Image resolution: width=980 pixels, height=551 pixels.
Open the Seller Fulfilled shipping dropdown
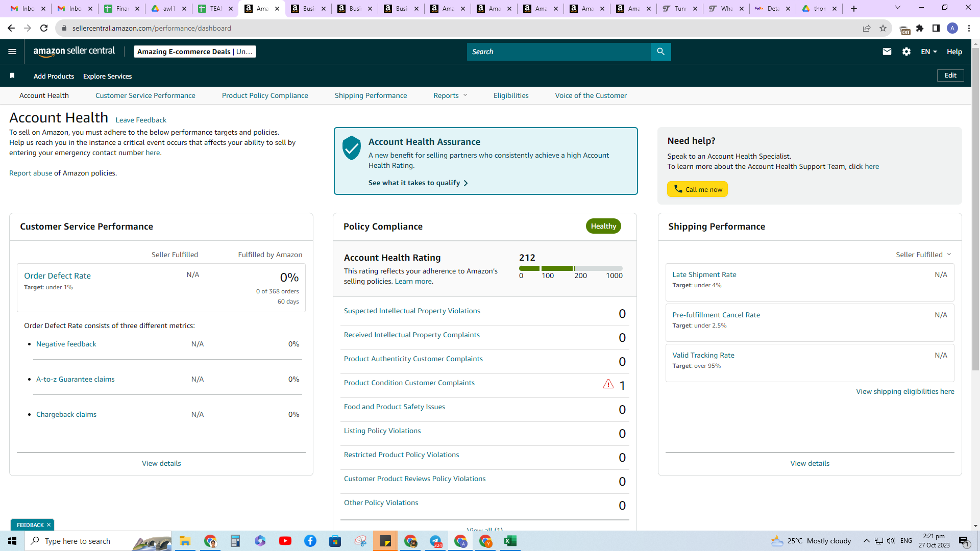coord(923,255)
